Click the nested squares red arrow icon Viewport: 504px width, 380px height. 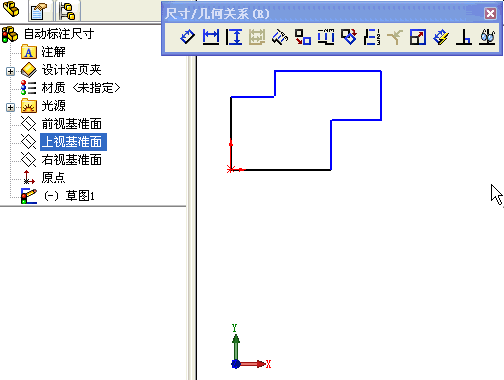(x=418, y=37)
